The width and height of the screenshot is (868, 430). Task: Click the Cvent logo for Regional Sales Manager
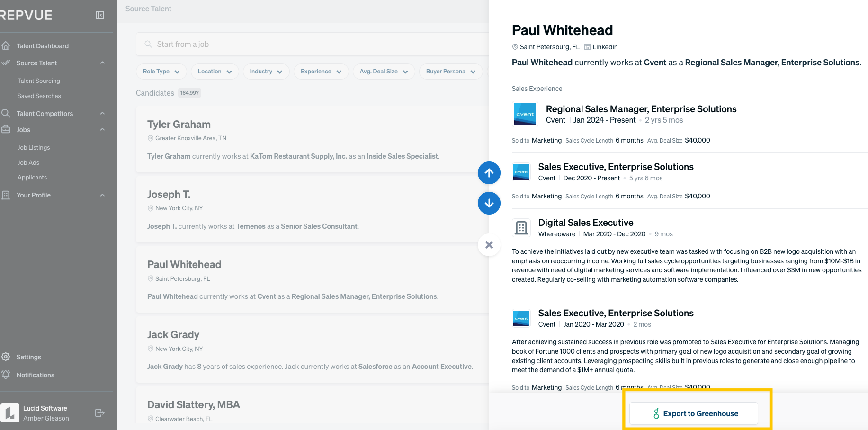[x=525, y=114]
